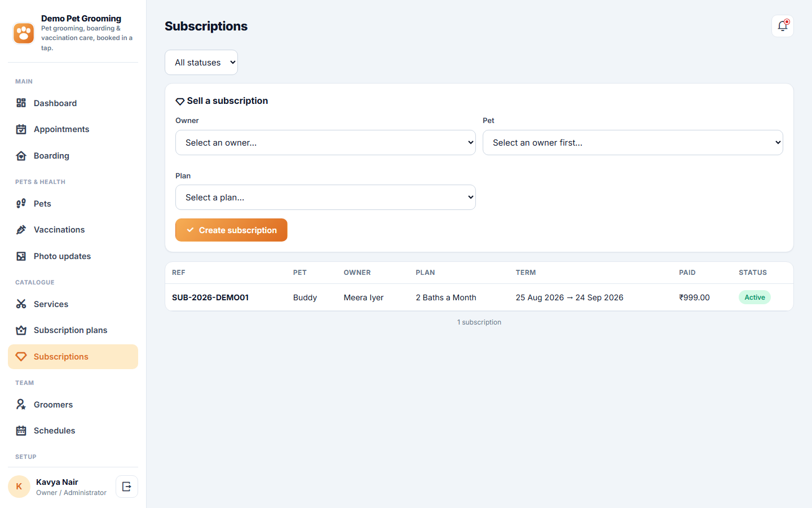
Task: Click plan cell 2 Baths a Month
Action: point(446,297)
